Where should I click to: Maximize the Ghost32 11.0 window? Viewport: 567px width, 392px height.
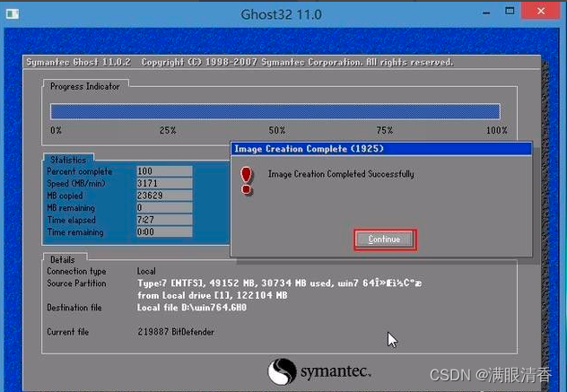(510, 11)
